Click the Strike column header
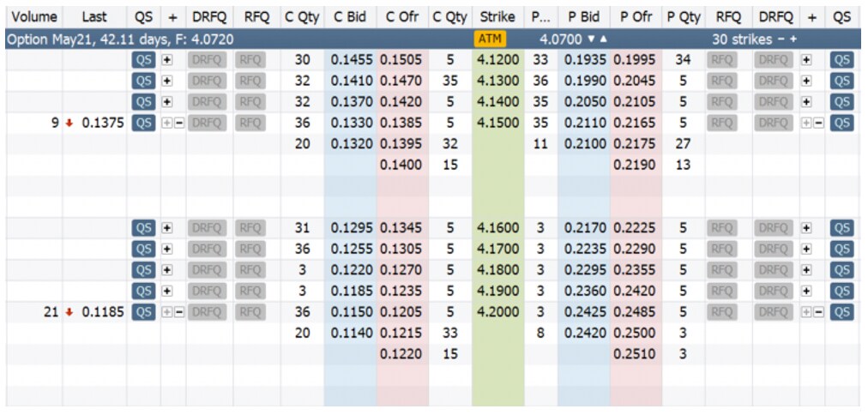The image size is (868, 415). point(497,16)
